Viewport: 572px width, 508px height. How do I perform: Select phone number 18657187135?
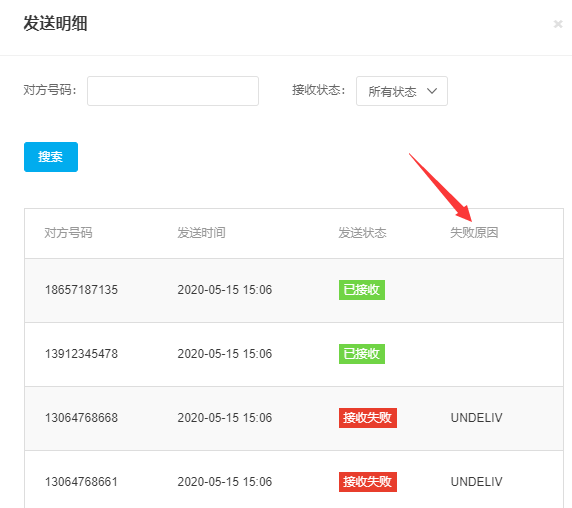81,290
